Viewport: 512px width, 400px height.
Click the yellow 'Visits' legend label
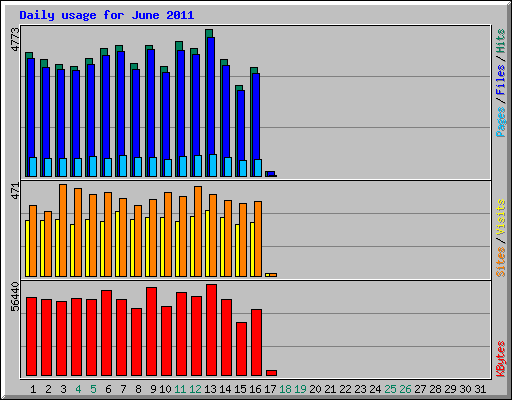click(x=500, y=217)
